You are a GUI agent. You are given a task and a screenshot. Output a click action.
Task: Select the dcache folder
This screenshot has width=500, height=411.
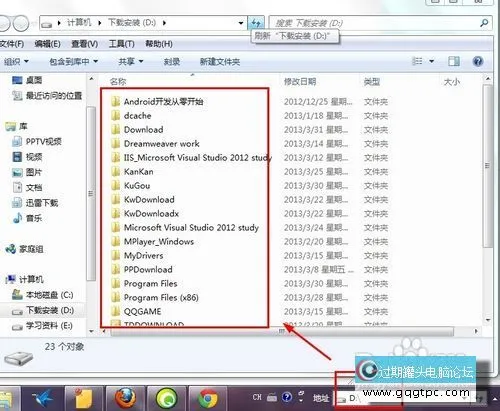coord(131,116)
